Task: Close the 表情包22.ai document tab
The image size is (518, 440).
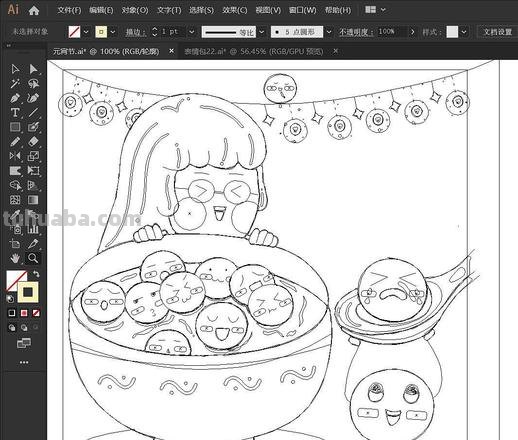Action: pyautogui.click(x=335, y=51)
